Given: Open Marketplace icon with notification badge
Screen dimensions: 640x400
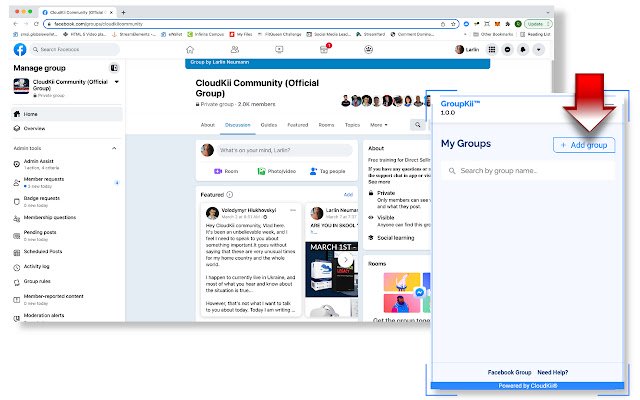Looking at the screenshot, I should tap(324, 49).
